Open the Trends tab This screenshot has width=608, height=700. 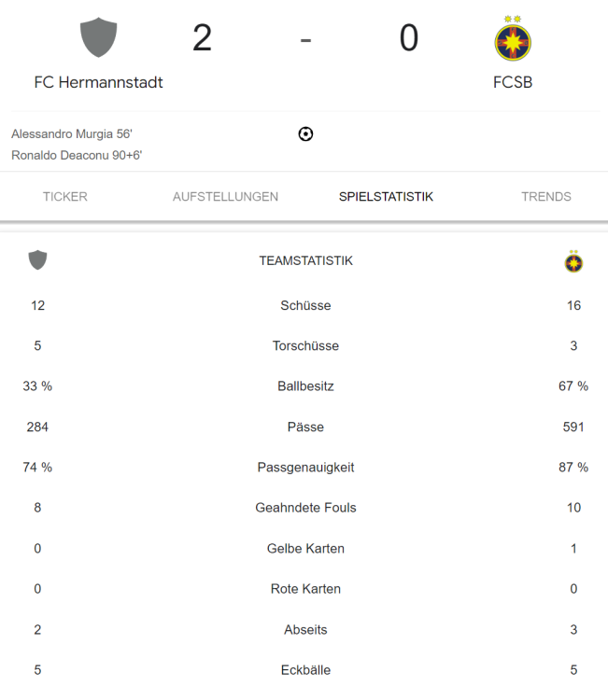pyautogui.click(x=546, y=196)
